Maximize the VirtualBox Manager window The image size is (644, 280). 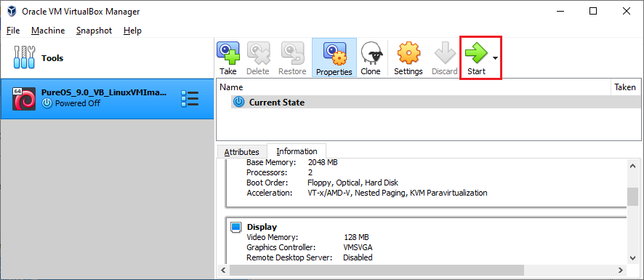(x=592, y=11)
